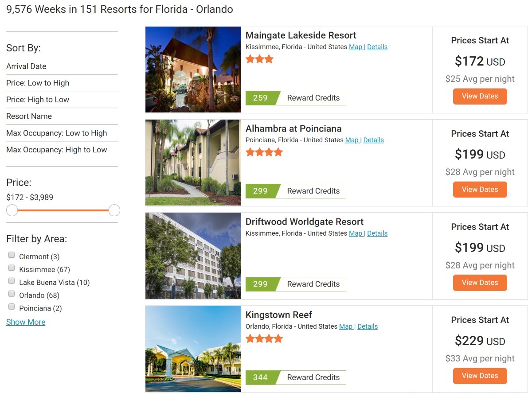Click the 344 Reward Credits badge

coord(296,377)
